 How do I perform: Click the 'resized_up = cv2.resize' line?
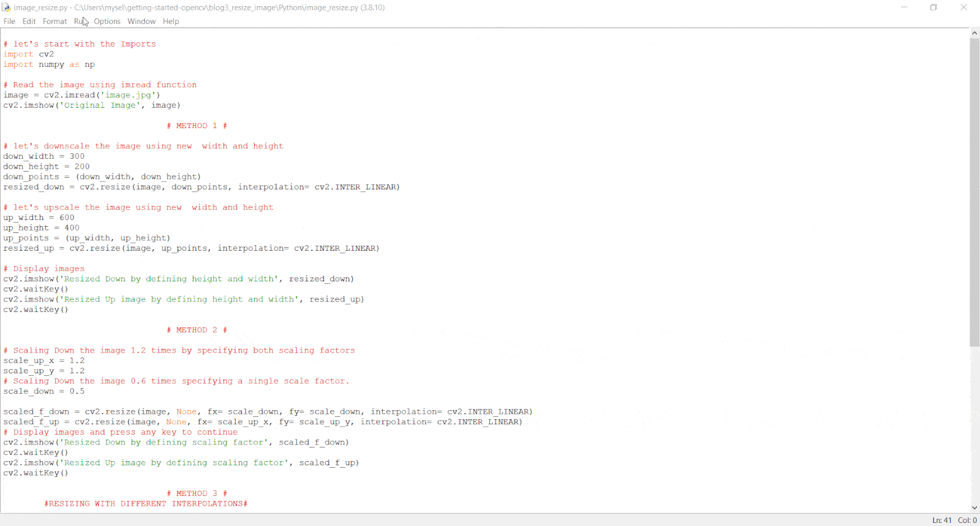(x=191, y=248)
